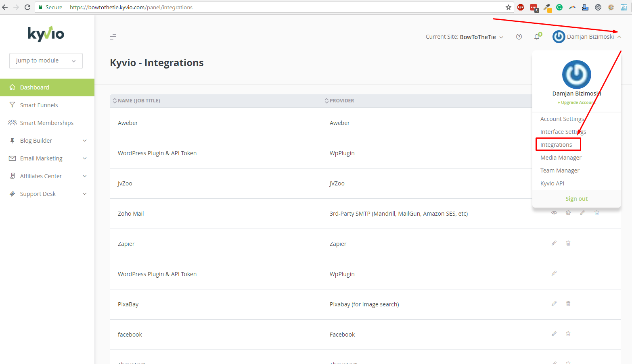Click the Pixabay (for image search) cell
The width and height of the screenshot is (632, 364).
[364, 304]
